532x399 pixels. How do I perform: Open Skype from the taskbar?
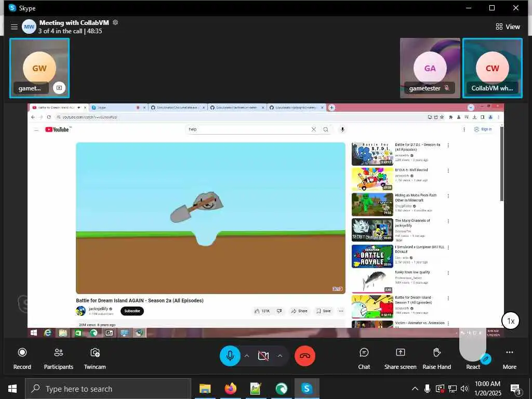(307, 389)
